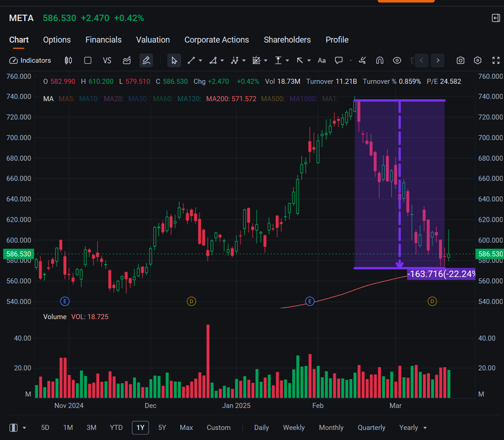This screenshot has height=440, width=504.
Task: Switch to Quarterly candle interval
Action: (371, 428)
